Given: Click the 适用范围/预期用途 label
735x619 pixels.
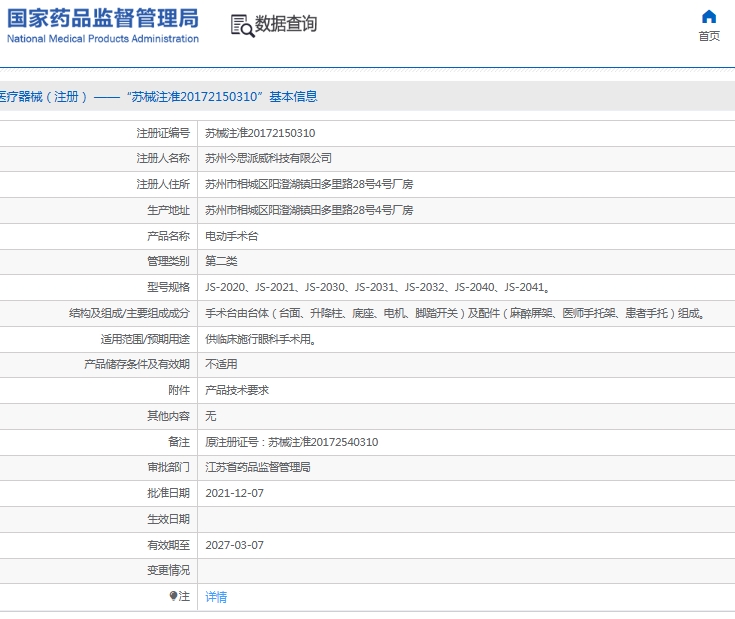Looking at the screenshot, I should pyautogui.click(x=145, y=339).
